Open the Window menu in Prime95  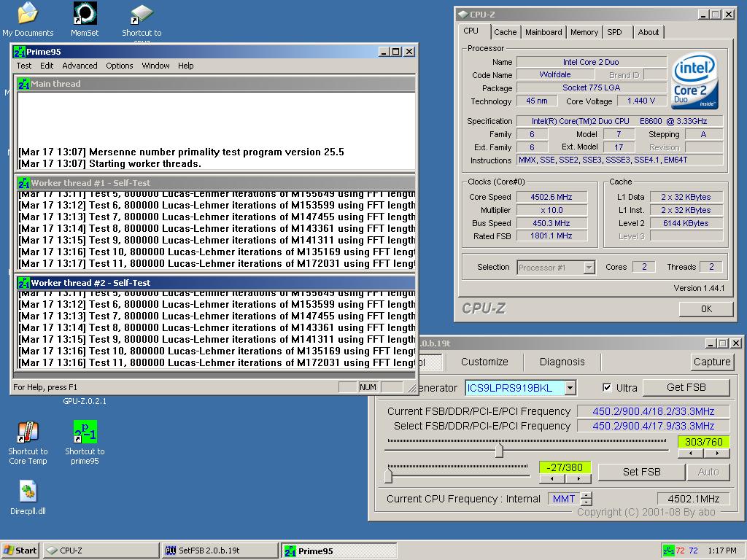point(156,66)
